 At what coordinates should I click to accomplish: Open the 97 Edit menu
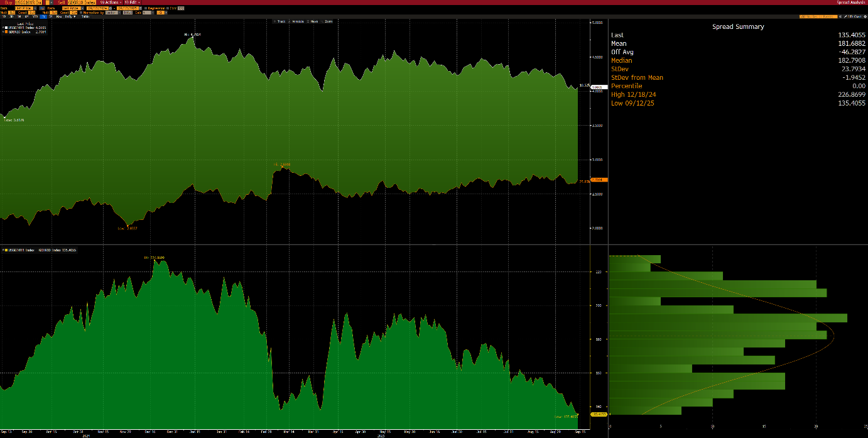click(x=133, y=3)
